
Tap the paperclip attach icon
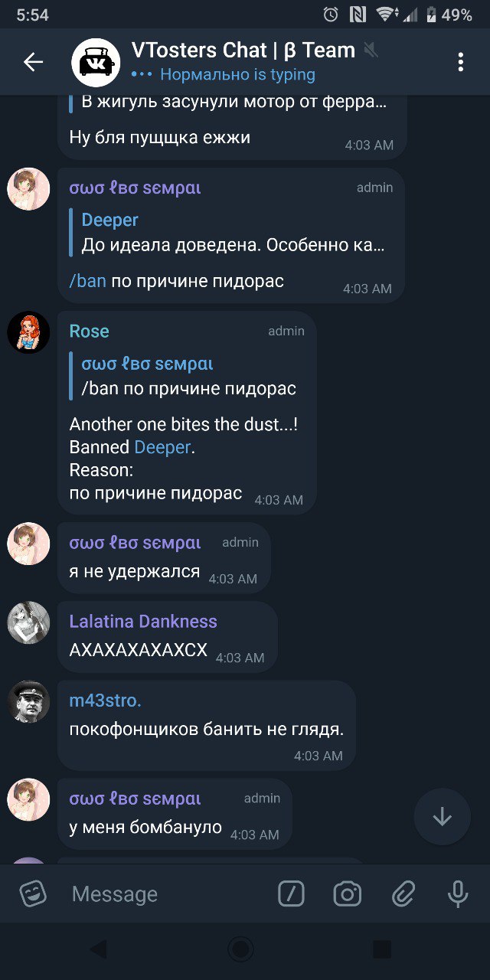[403, 893]
